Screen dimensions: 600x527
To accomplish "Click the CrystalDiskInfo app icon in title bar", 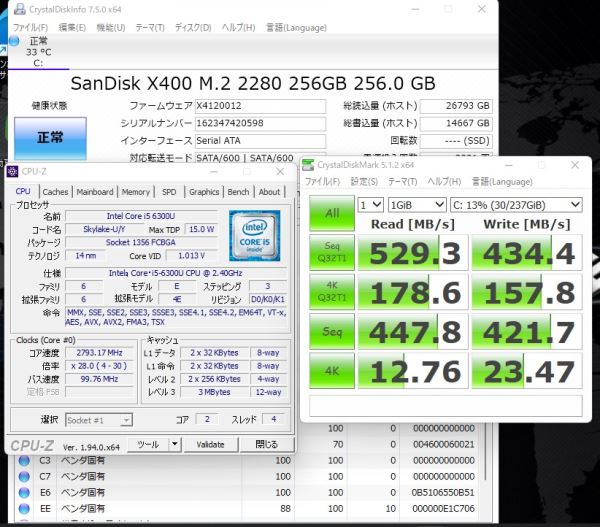I will tap(20, 9).
